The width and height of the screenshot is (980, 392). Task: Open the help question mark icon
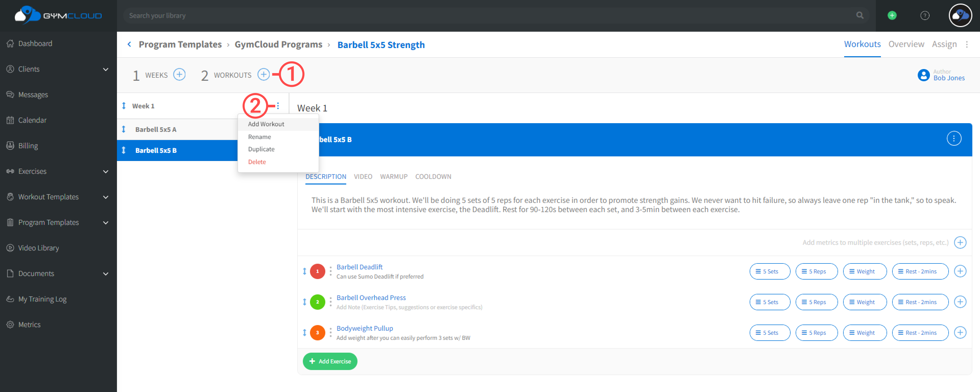pos(924,16)
